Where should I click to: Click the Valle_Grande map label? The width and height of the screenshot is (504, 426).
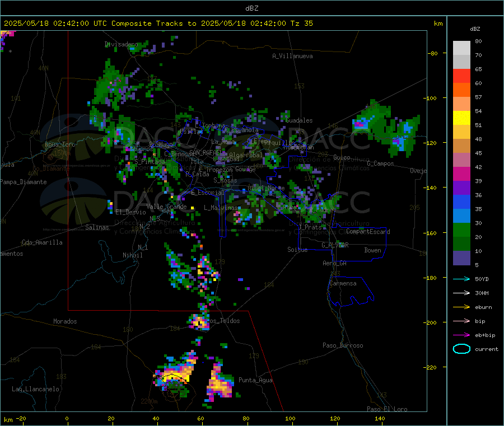point(166,207)
